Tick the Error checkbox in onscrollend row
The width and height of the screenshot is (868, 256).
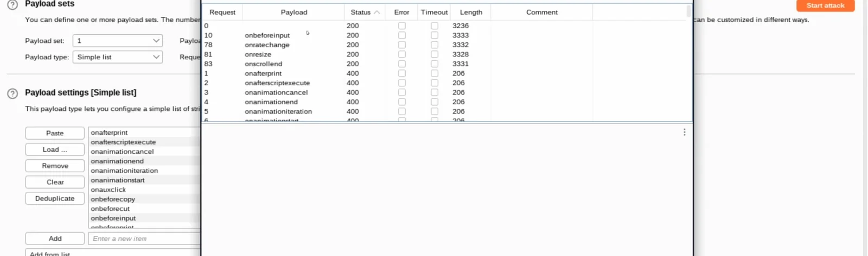click(x=402, y=64)
